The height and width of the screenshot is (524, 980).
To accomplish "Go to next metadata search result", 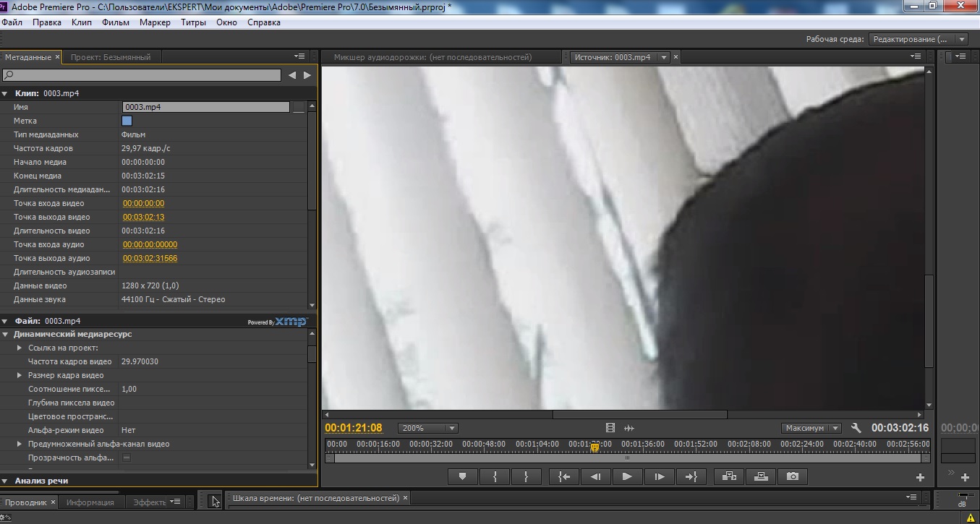I will [307, 74].
